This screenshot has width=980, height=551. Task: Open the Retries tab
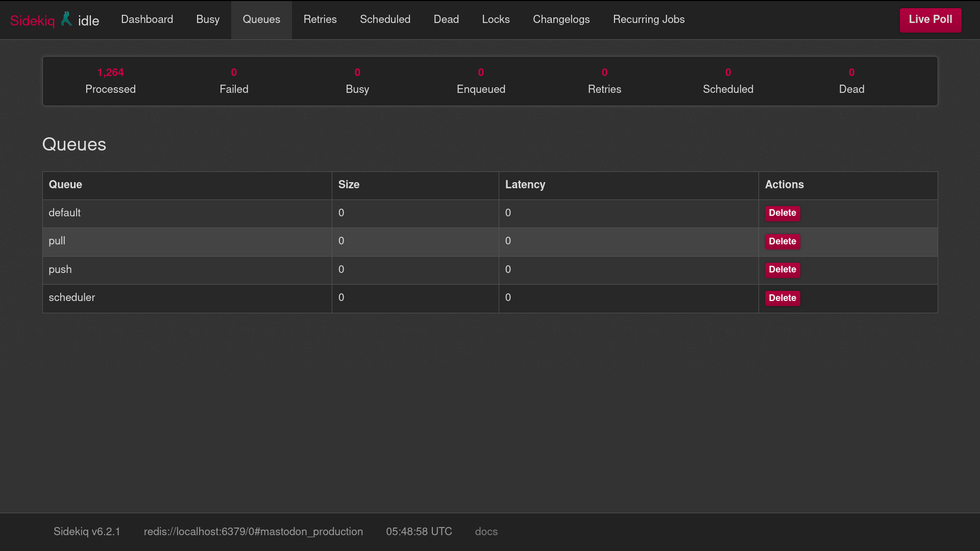(320, 19)
